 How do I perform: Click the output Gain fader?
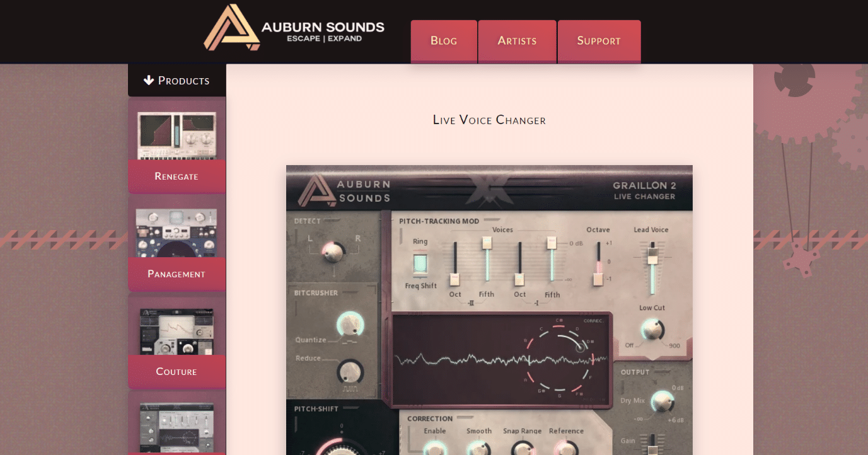click(653, 444)
